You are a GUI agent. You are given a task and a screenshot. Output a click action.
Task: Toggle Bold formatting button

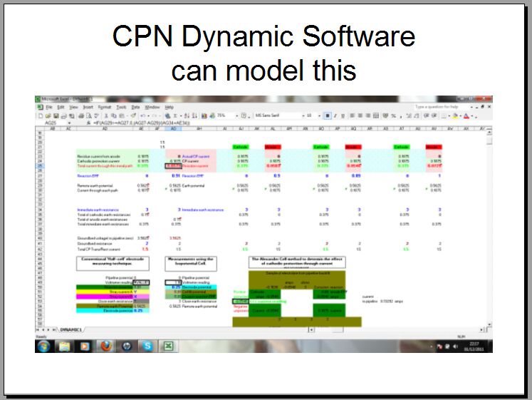(x=327, y=116)
